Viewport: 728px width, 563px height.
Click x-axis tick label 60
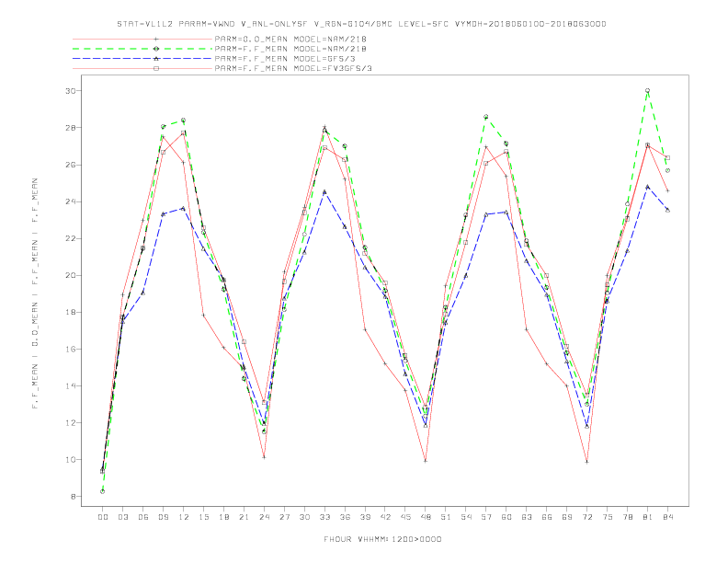tap(506, 517)
